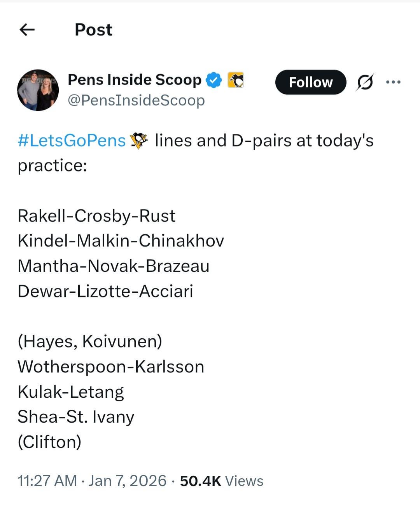Click the Penguins affiliate badge beside name
Screen dimensions: 420x507
235,80
